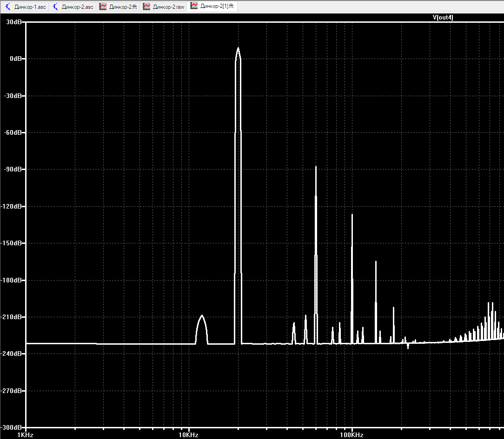Click the plot icon on Динкор-2[1].fft tab

194,6
